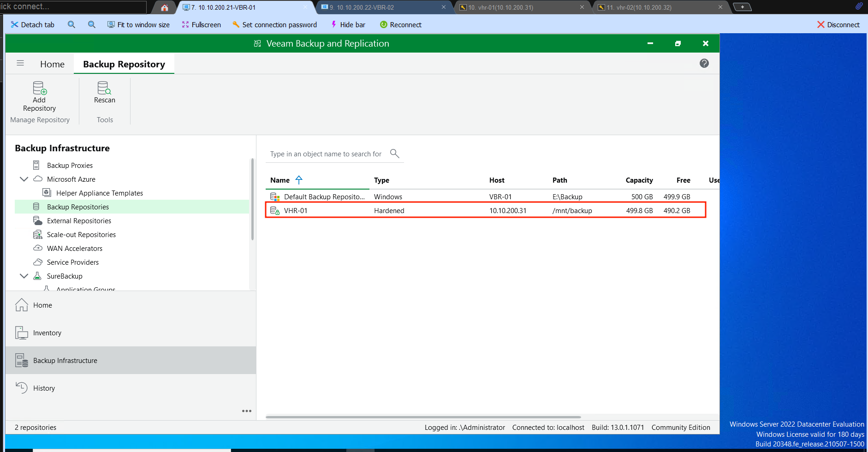Image resolution: width=868 pixels, height=452 pixels.
Task: Sort by the Path column header
Action: point(560,180)
